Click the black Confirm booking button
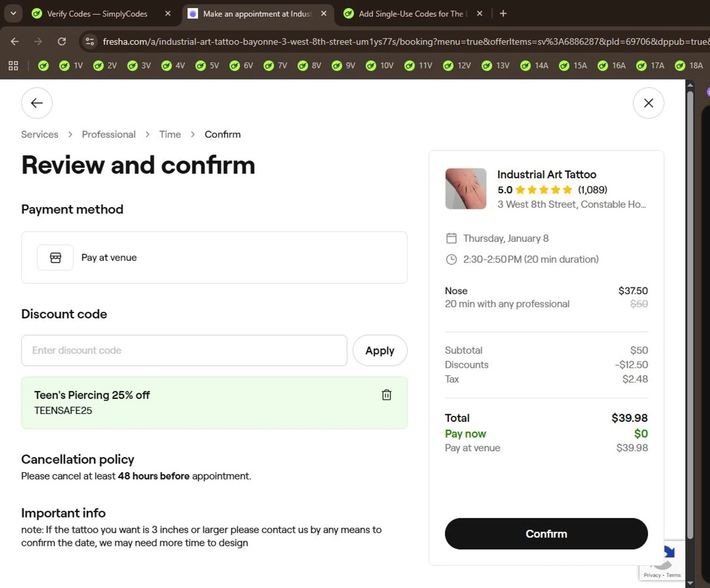 pos(546,534)
